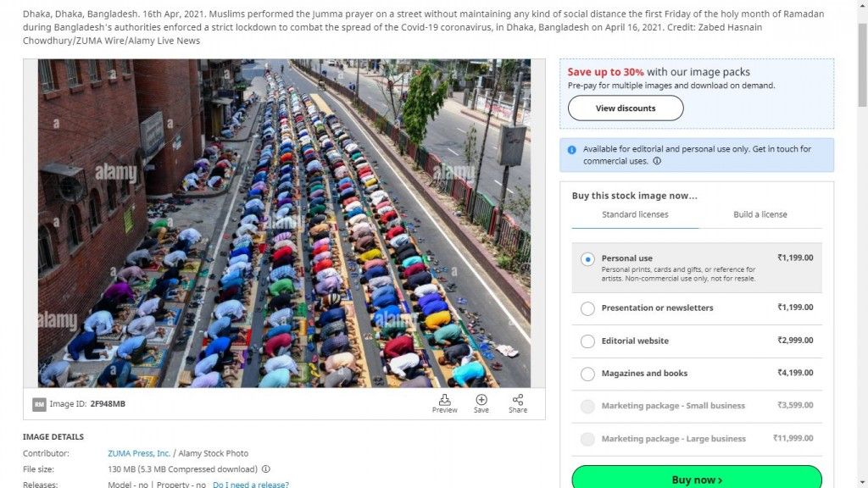Select Marketing package Small business option
Viewport: 868px width, 488px height.
click(x=588, y=407)
